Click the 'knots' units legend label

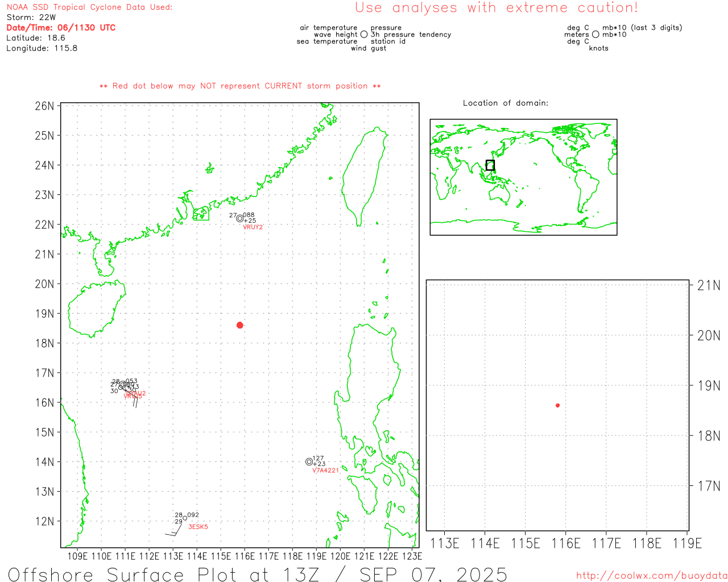point(598,48)
